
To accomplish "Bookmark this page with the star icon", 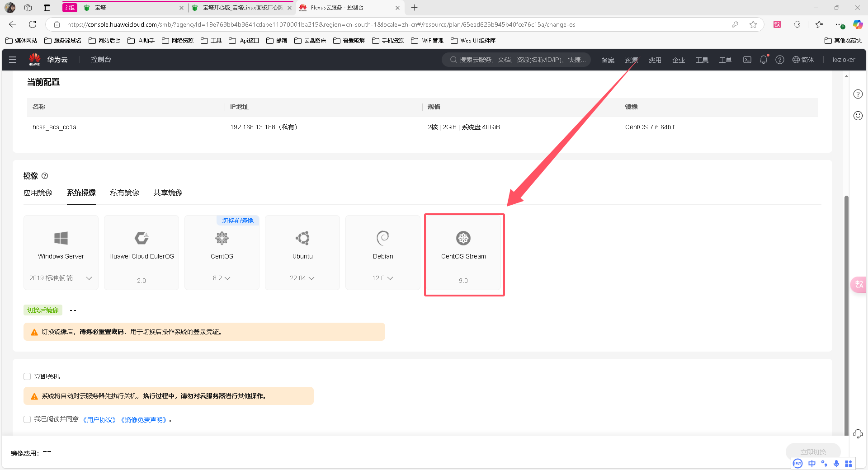I will pyautogui.click(x=753, y=24).
